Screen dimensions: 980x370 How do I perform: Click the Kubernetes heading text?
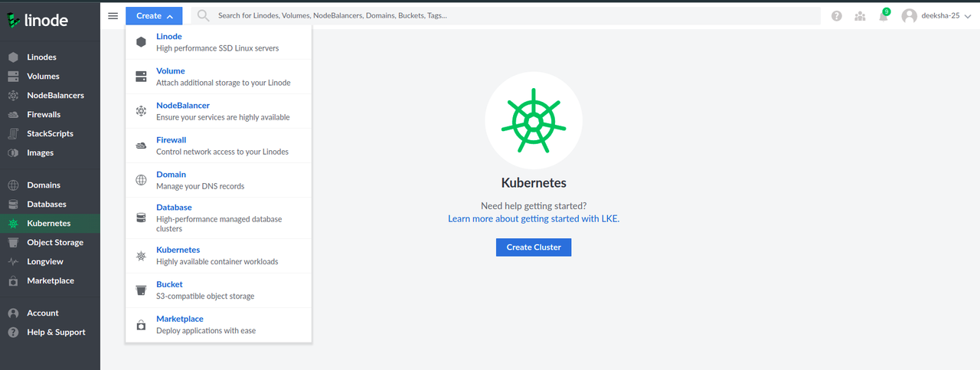[x=534, y=183]
